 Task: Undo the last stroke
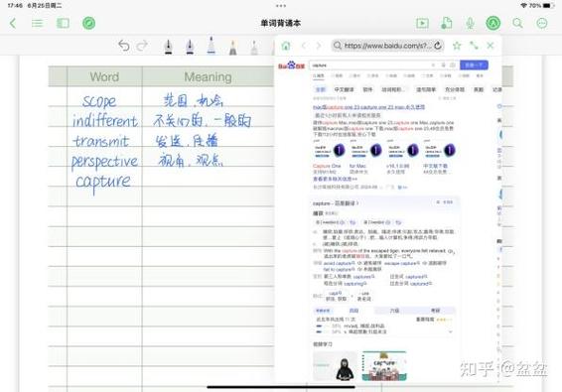(x=124, y=46)
